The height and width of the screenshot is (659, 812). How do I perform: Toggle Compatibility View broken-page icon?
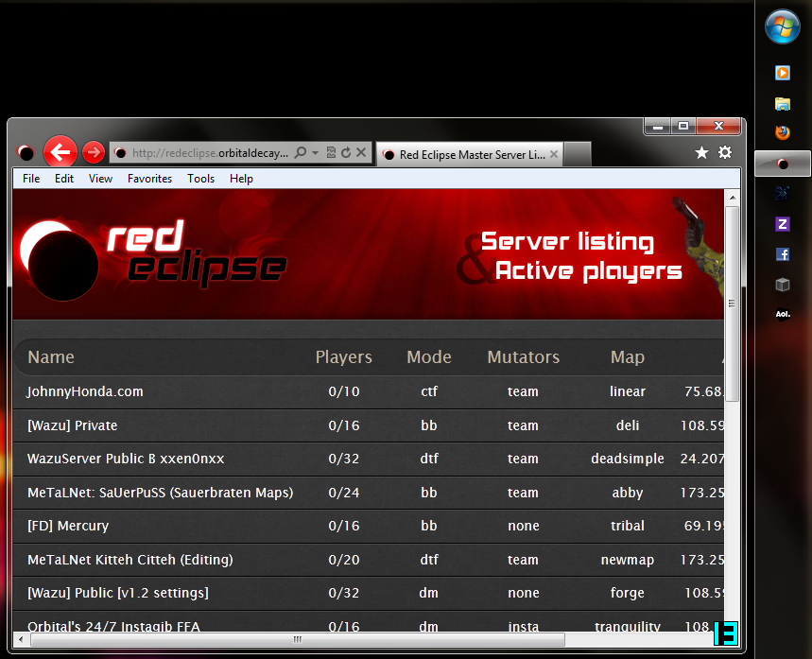click(331, 152)
